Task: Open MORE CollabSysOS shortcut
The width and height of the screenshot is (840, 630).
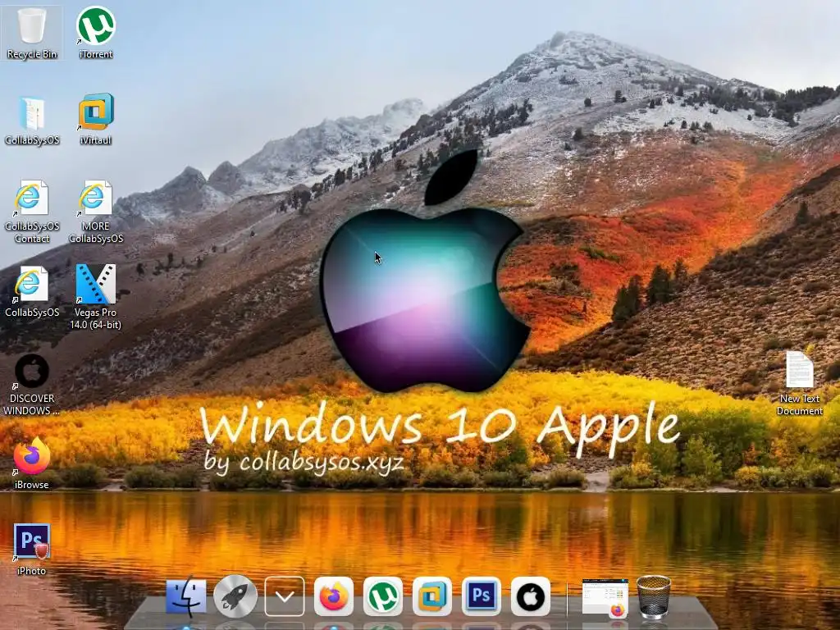Action: tap(95, 212)
